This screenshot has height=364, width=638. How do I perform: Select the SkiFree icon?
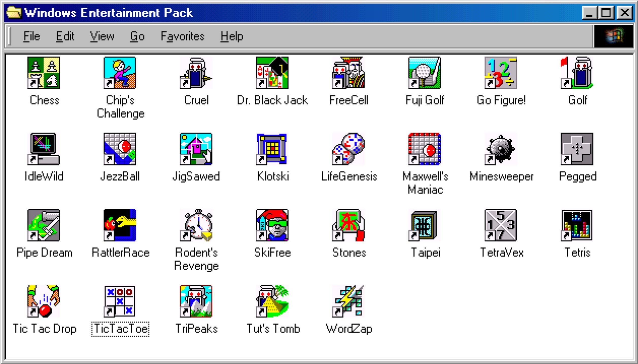[273, 226]
